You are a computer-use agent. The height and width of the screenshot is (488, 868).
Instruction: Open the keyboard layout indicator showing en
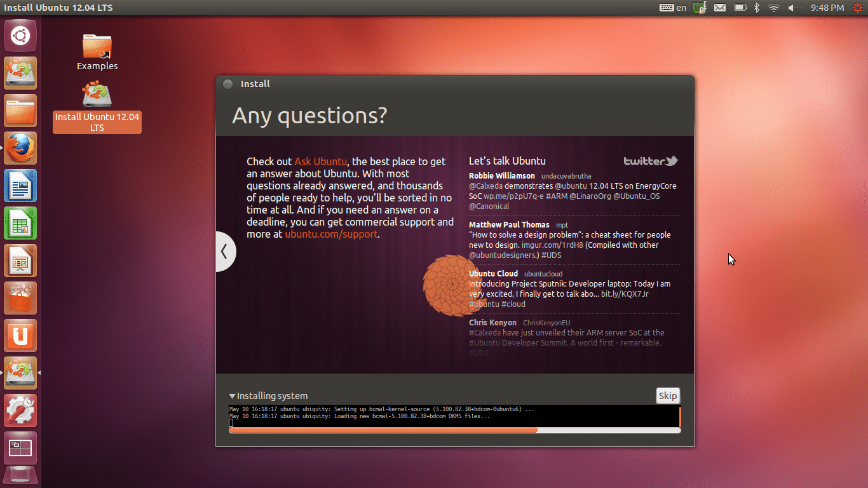click(674, 8)
